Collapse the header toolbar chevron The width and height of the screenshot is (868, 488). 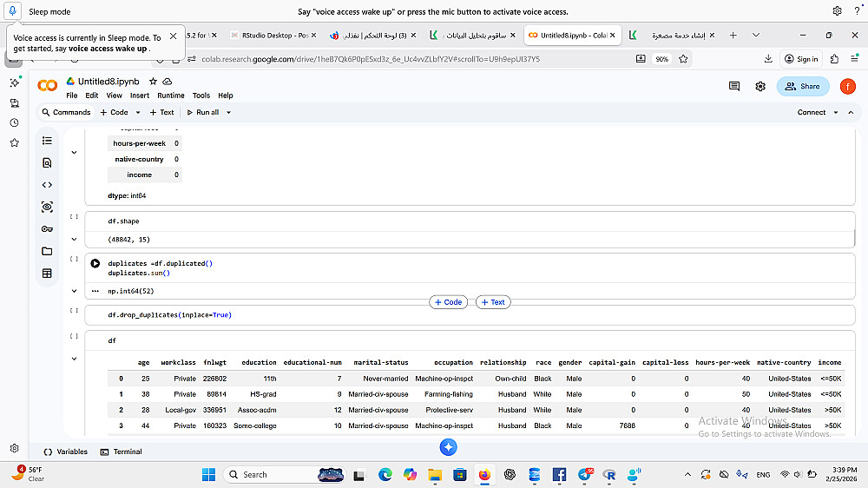(851, 112)
